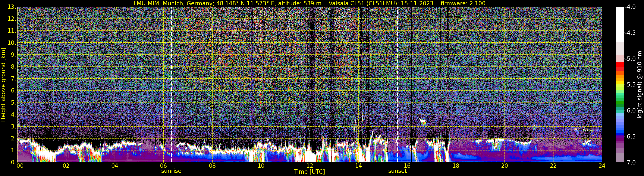Click the white dashed sunrise line
644x176 pixels.
click(x=172, y=85)
